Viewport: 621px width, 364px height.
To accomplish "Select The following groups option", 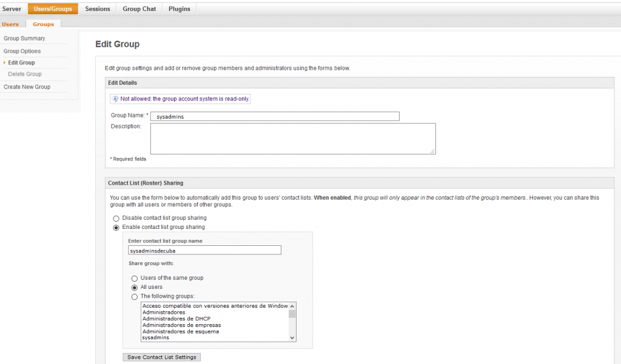I will tap(135, 297).
